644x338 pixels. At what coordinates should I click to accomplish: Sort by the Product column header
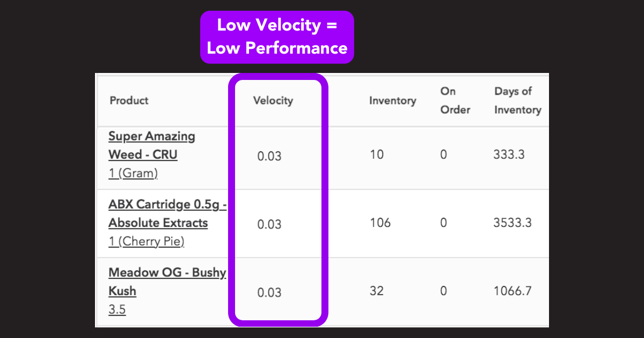129,100
